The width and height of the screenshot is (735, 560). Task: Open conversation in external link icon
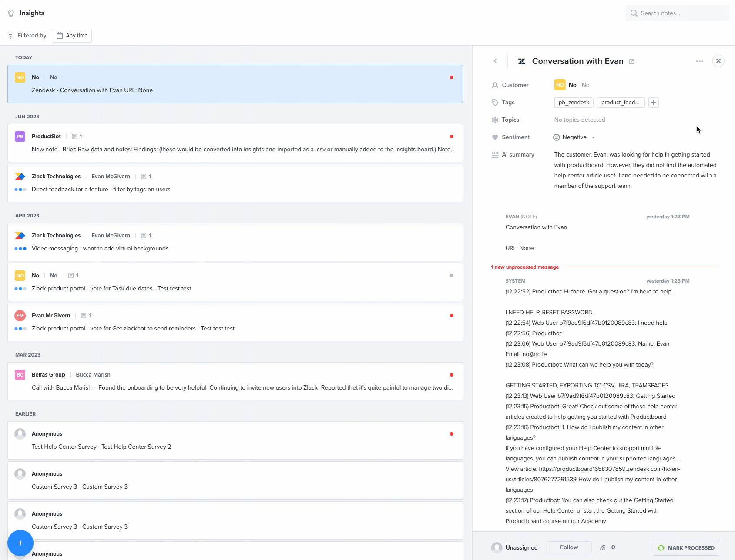(631, 62)
